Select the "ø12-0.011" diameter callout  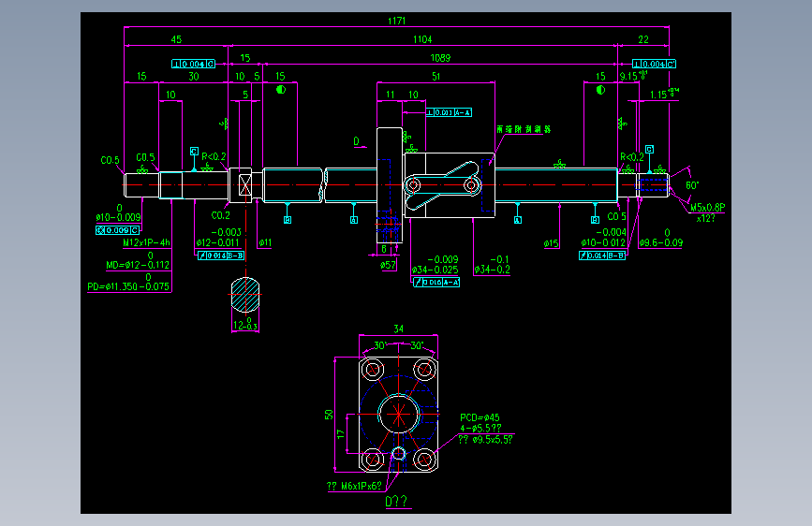click(217, 242)
